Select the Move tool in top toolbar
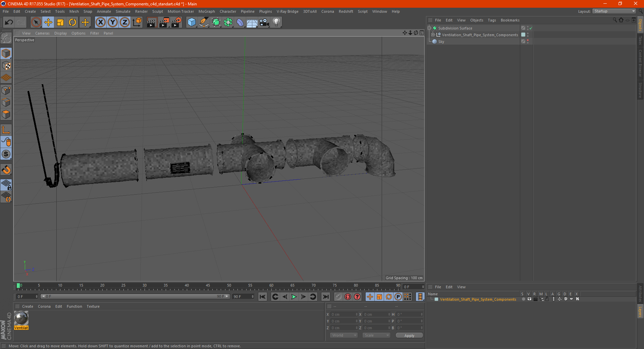 click(x=48, y=22)
